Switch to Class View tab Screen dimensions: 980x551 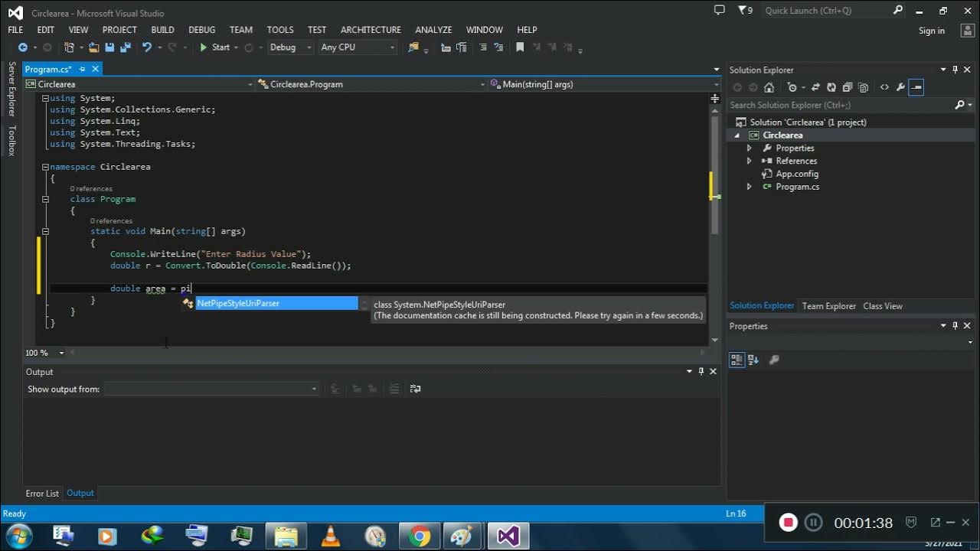coord(883,306)
